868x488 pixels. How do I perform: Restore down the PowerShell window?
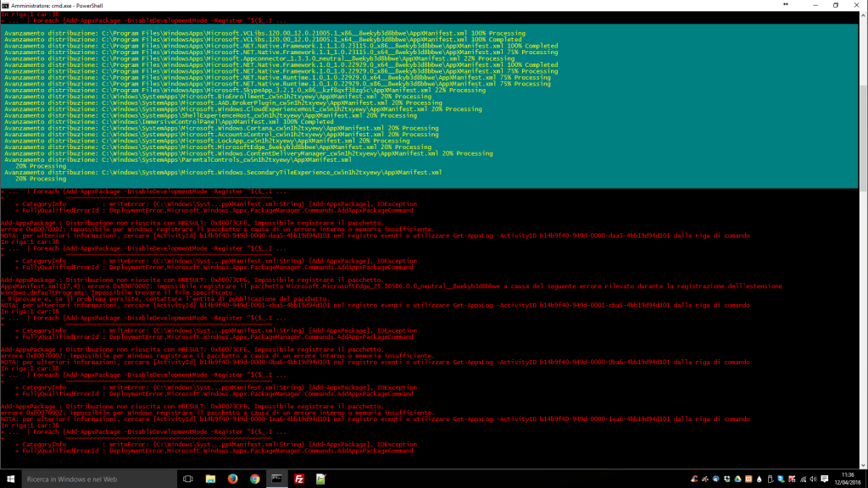[834, 4]
